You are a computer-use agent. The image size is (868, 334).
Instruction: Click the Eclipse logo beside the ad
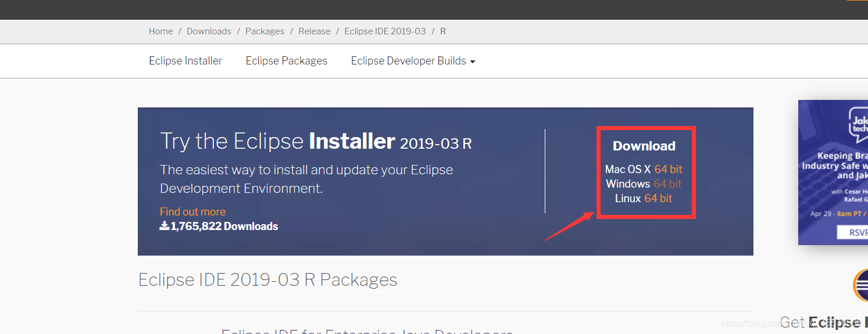pos(860,285)
